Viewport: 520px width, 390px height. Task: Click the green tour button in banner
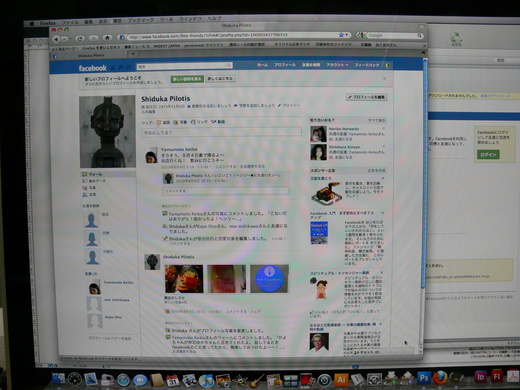click(187, 79)
